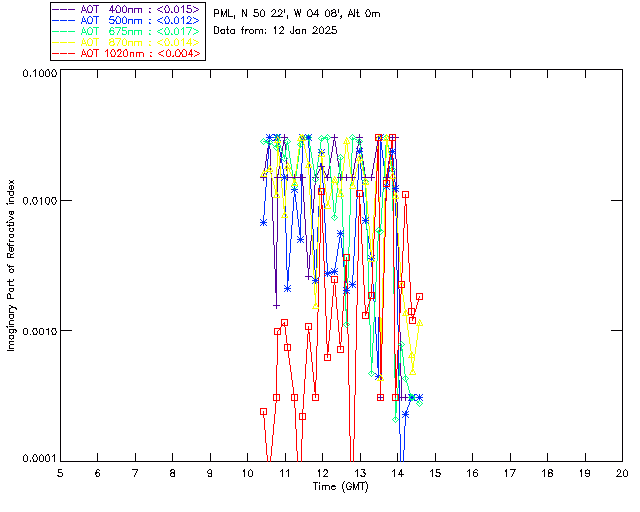Click the last green diamond marker near 14.6
Viewport: 640px width, 512px height.
[x=419, y=403]
